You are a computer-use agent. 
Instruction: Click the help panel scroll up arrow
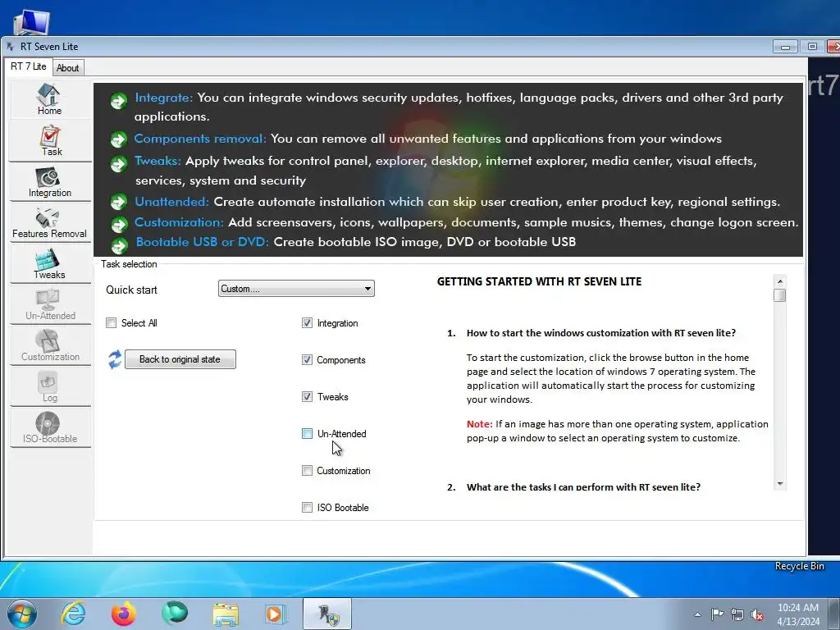pyautogui.click(x=780, y=281)
